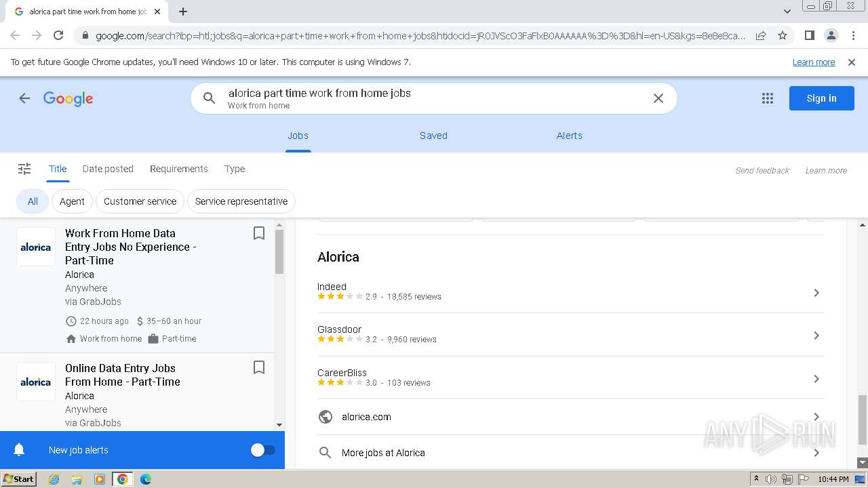Select the Type filter
This screenshot has height=488, width=868.
tap(235, 169)
